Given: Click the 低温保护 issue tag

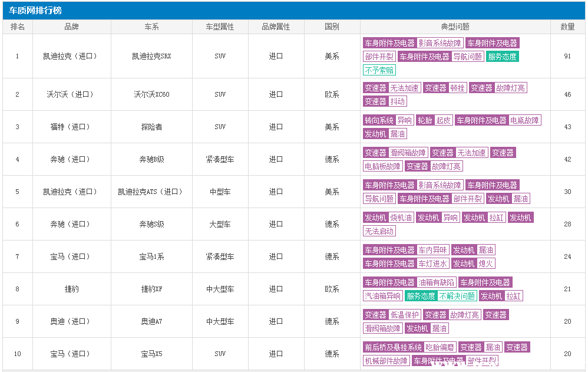Looking at the screenshot, I should pos(404,315).
